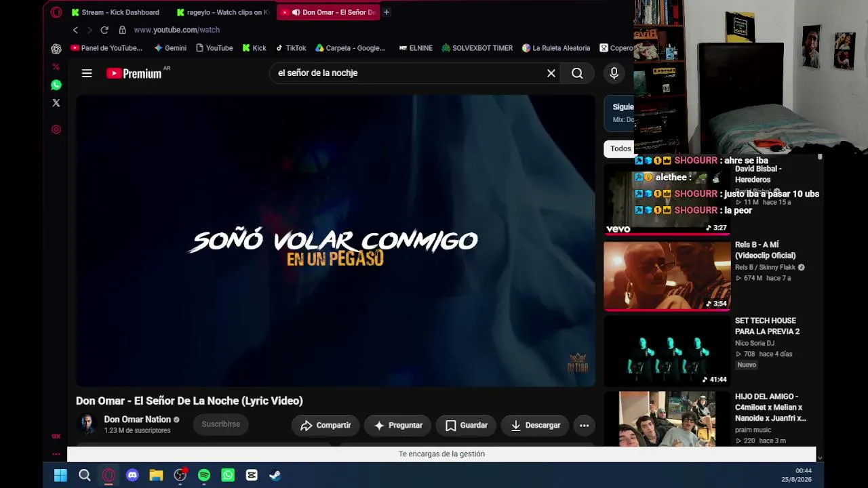Image resolution: width=868 pixels, height=488 pixels.
Task: View site security lock info
Action: 122,30
